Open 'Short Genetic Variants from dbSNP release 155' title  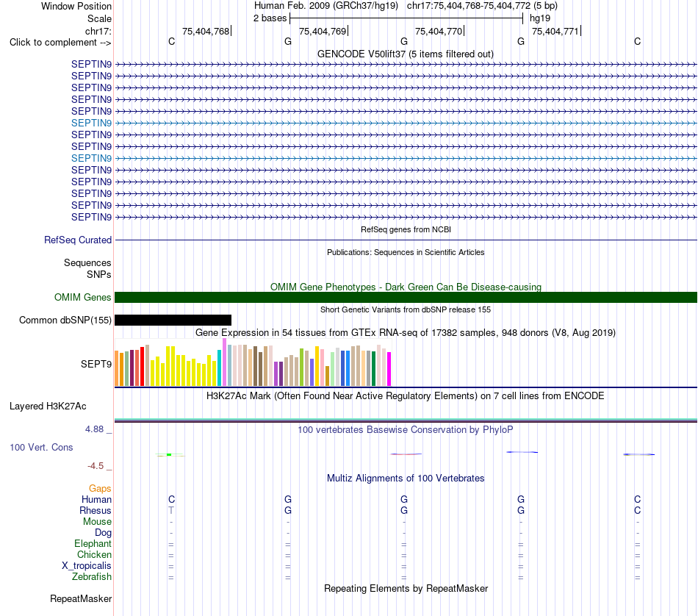(x=406, y=309)
